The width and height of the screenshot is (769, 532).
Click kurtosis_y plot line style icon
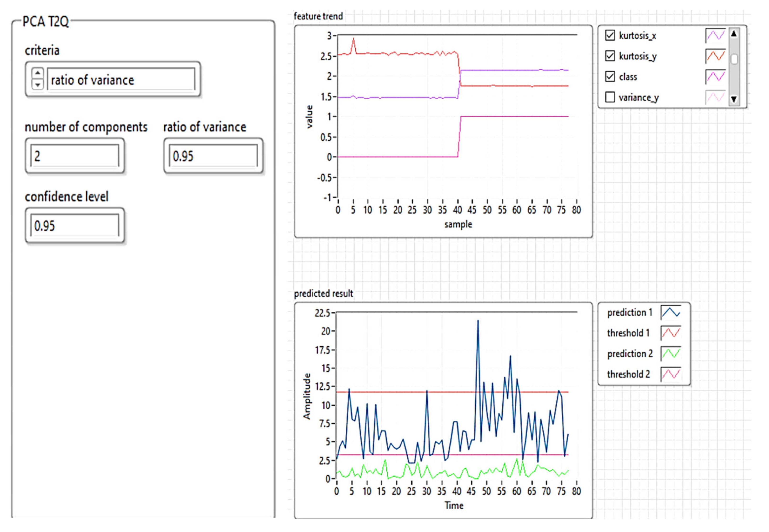pyautogui.click(x=715, y=56)
